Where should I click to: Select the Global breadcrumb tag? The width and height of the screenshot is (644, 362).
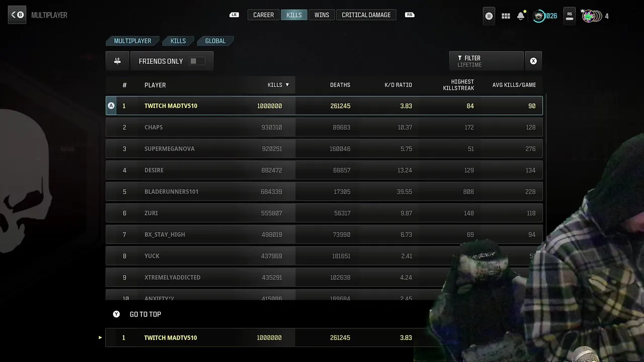click(215, 41)
